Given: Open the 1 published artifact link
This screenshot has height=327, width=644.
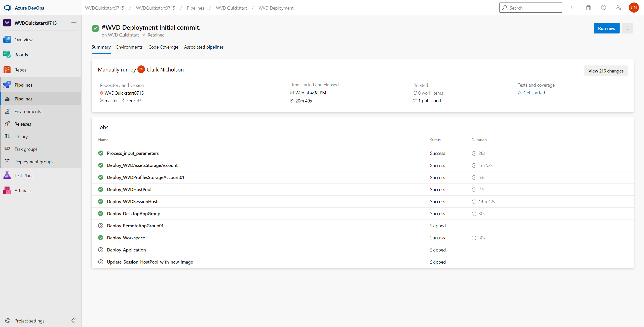Looking at the screenshot, I should point(429,100).
